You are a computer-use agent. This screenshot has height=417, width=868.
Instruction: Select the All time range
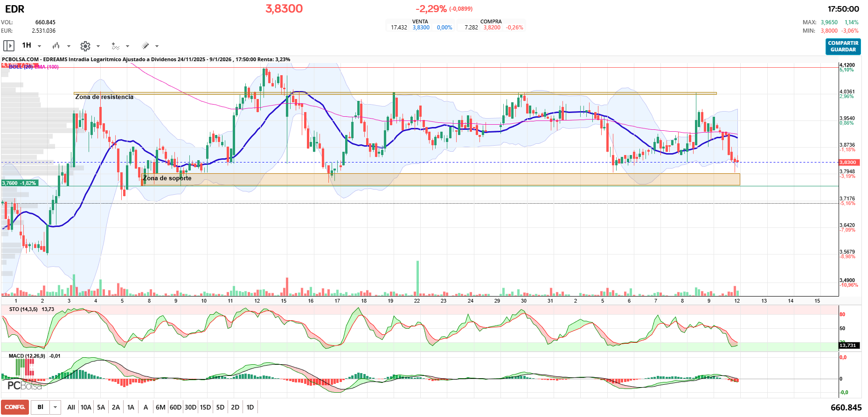pos(71,407)
